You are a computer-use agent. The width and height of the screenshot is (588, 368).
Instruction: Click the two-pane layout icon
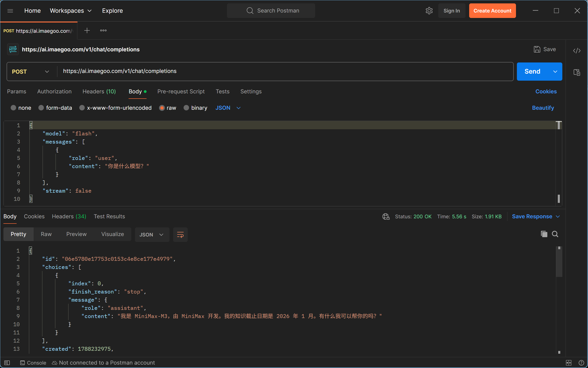pos(569,363)
